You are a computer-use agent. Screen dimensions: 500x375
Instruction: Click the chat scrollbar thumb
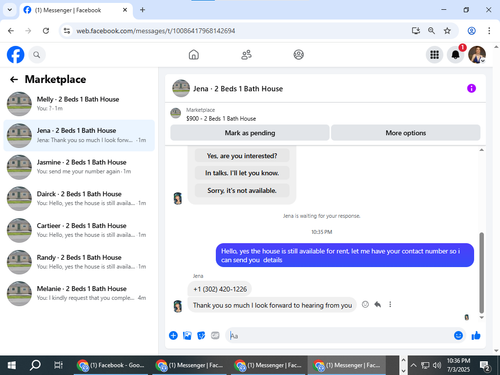[x=481, y=273]
